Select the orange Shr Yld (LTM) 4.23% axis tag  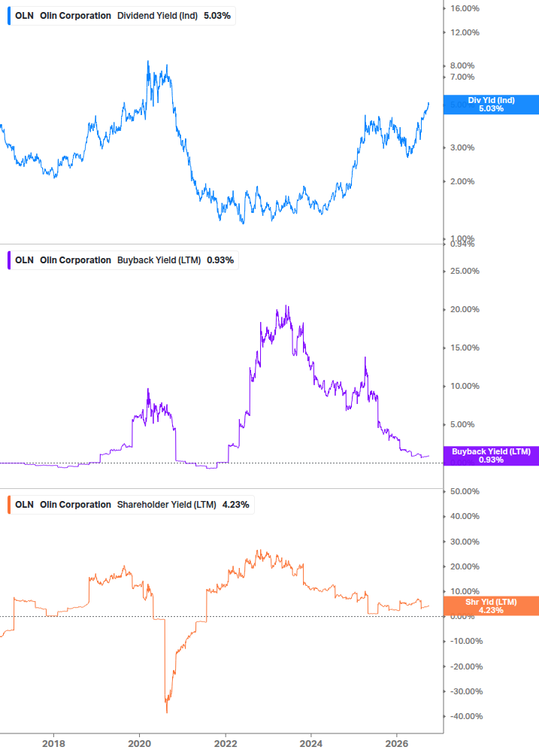pos(491,606)
